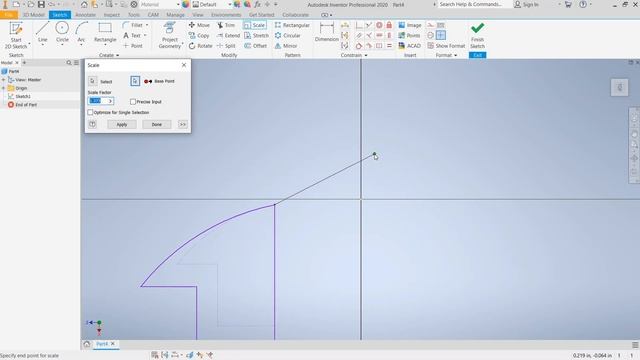
Task: Switch to the 3D Model tab
Action: [x=33, y=15]
